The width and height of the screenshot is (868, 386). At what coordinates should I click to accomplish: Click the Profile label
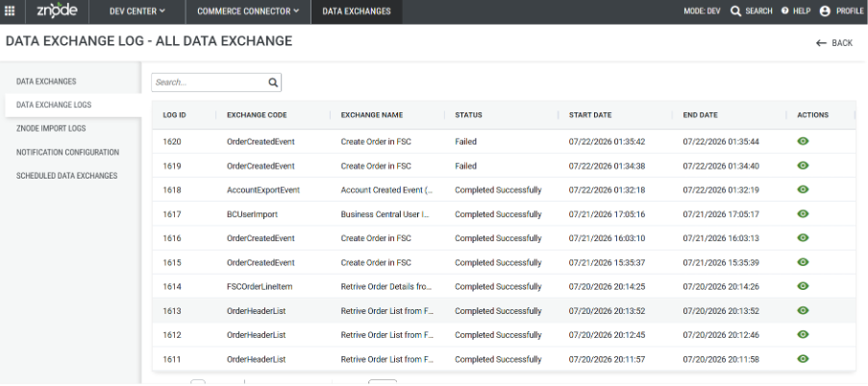[x=850, y=12]
